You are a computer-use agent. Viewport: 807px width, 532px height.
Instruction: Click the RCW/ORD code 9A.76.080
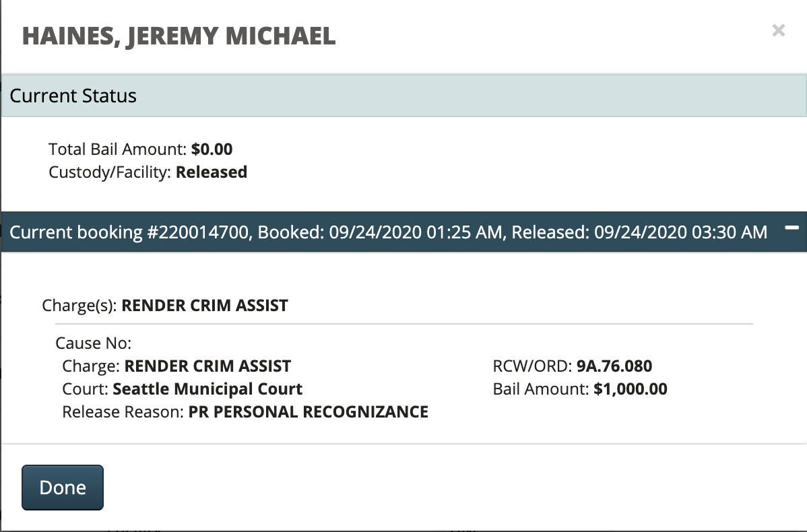pos(614,366)
